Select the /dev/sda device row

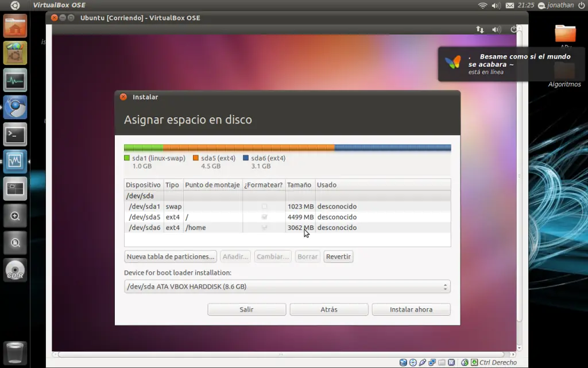tap(287, 195)
